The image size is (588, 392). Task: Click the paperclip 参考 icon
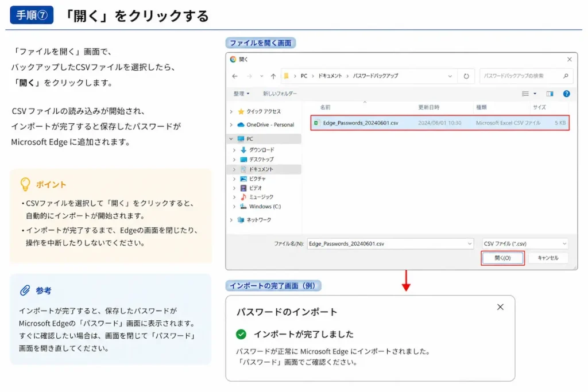click(25, 290)
